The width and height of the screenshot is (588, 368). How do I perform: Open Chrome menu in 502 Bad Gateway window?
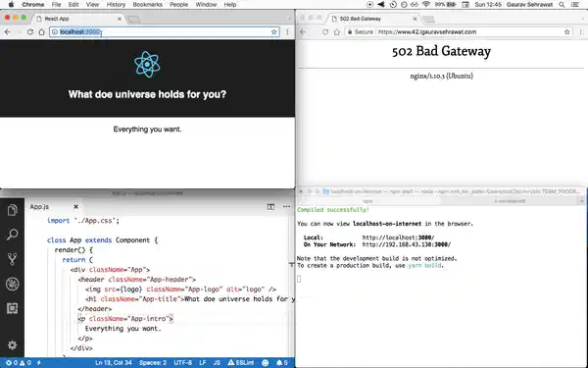[580, 32]
